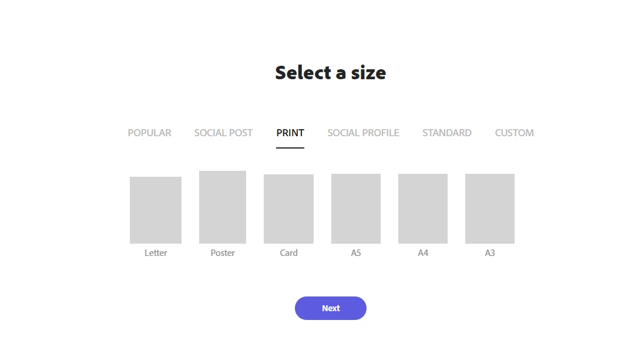635x364 pixels.
Task: Click the A3 text label
Action: (490, 253)
